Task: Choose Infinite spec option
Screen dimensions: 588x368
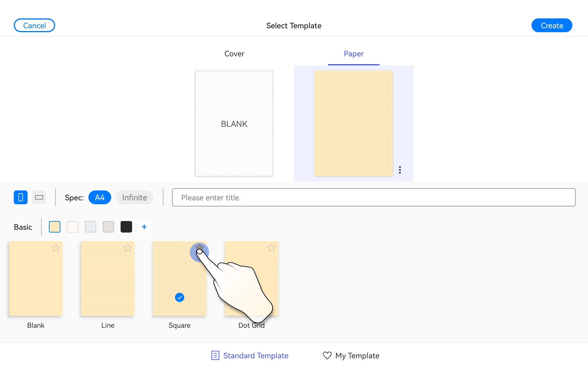Action: click(135, 197)
